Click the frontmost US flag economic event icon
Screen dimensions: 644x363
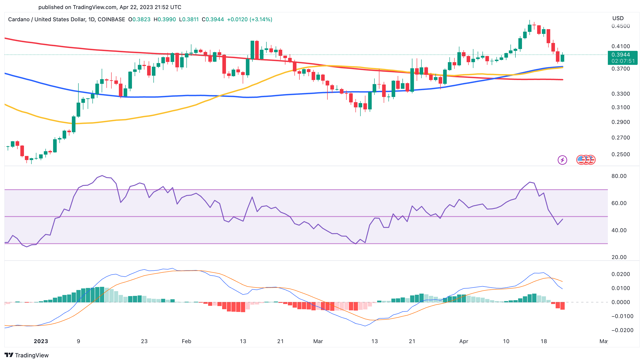click(x=581, y=160)
